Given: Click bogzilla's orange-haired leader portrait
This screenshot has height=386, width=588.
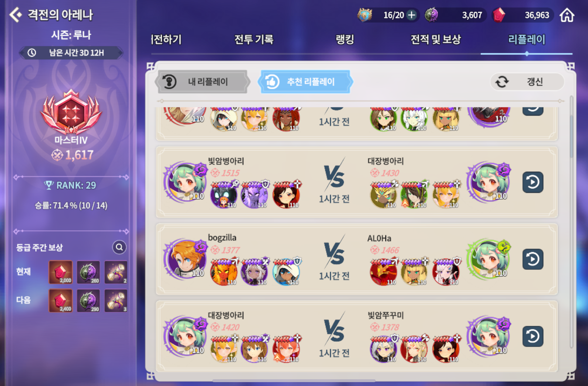Looking at the screenshot, I should click(x=186, y=259).
